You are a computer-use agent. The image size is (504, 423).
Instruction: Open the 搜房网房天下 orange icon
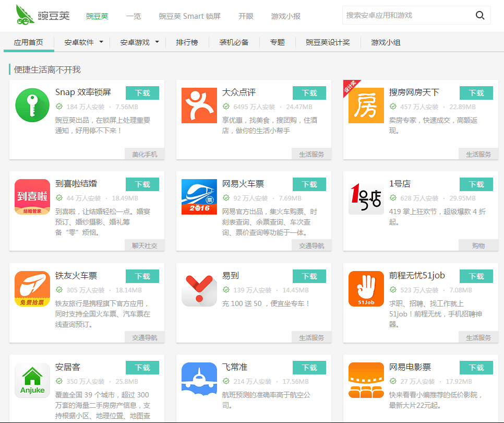click(x=366, y=105)
